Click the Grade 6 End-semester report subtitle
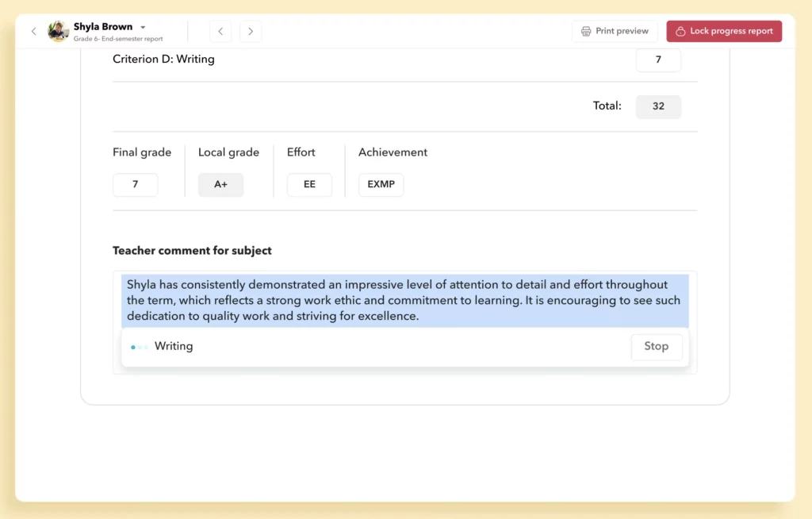Screen dimensions: 812x519 click(x=118, y=39)
